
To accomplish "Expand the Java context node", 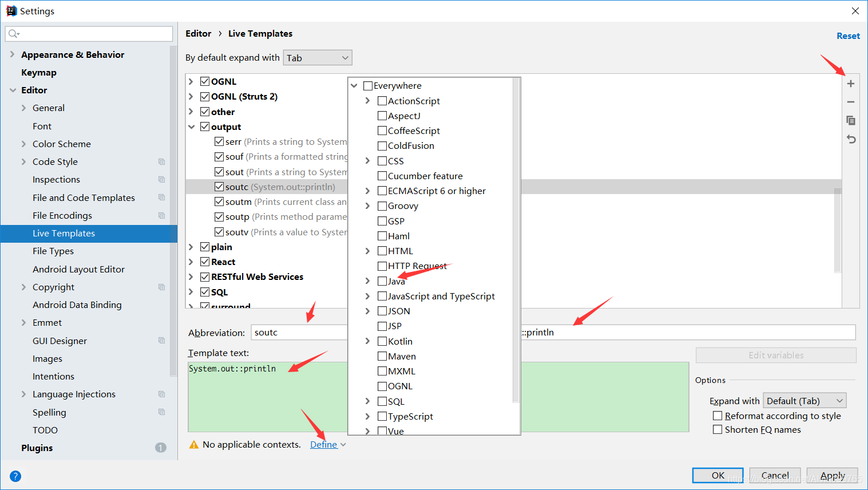I will (x=368, y=281).
